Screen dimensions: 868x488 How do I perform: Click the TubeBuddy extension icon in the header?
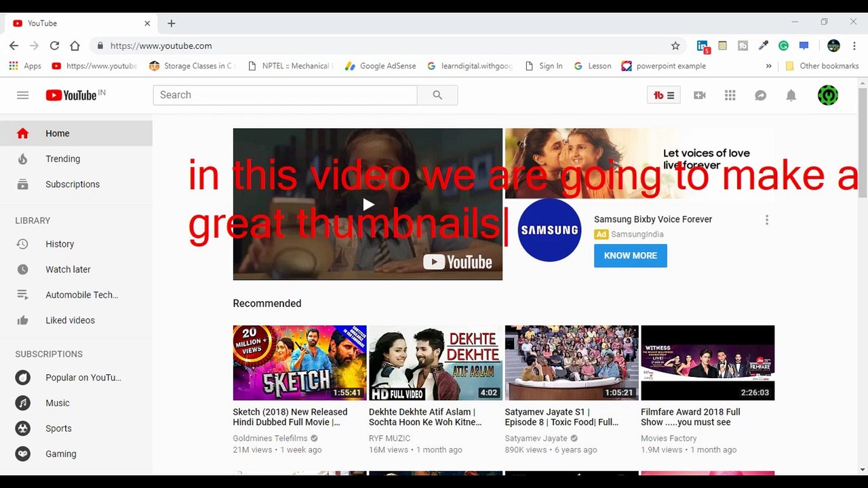coord(663,96)
